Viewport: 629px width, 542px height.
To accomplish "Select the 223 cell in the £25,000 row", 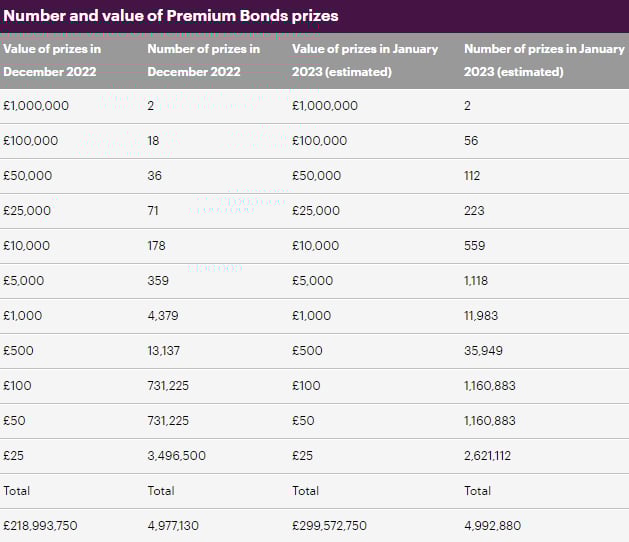I will click(474, 211).
